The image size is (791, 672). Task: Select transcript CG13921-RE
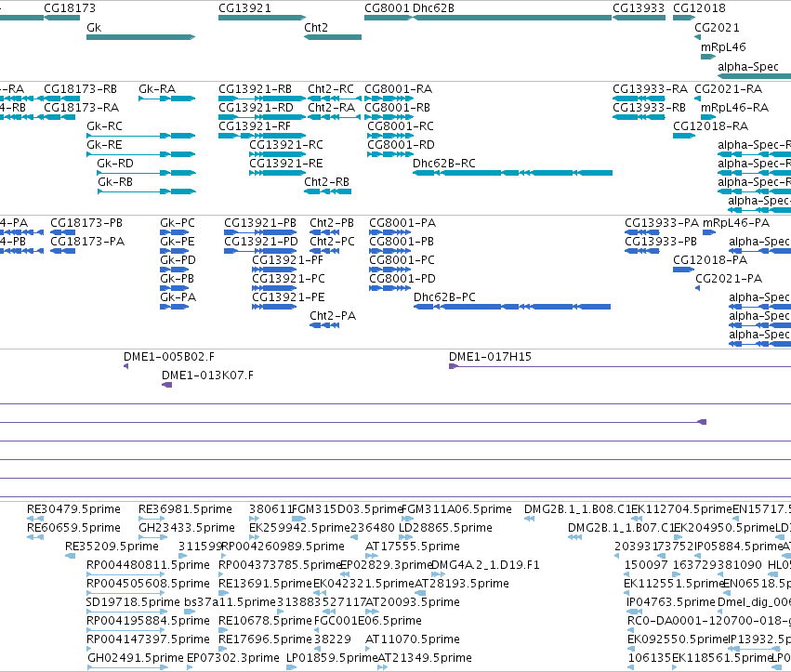point(278,173)
